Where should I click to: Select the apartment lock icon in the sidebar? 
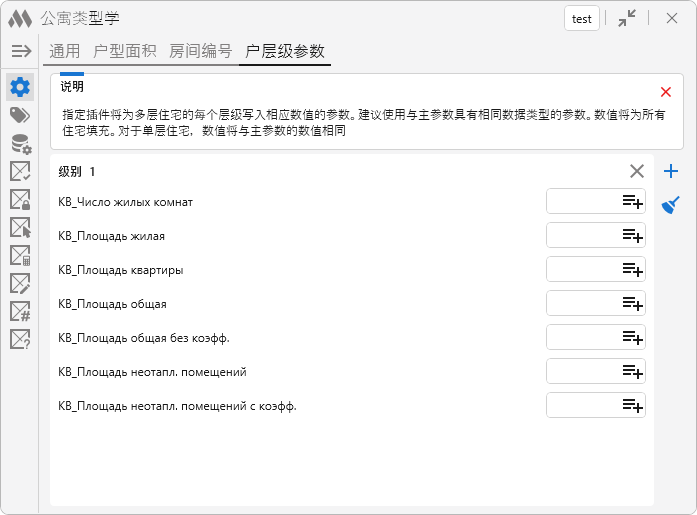[20, 199]
